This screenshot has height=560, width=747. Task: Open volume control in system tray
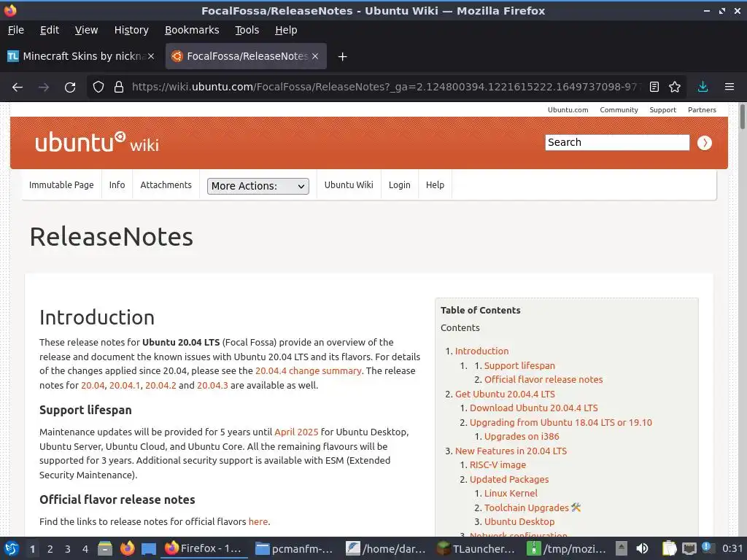(x=642, y=548)
